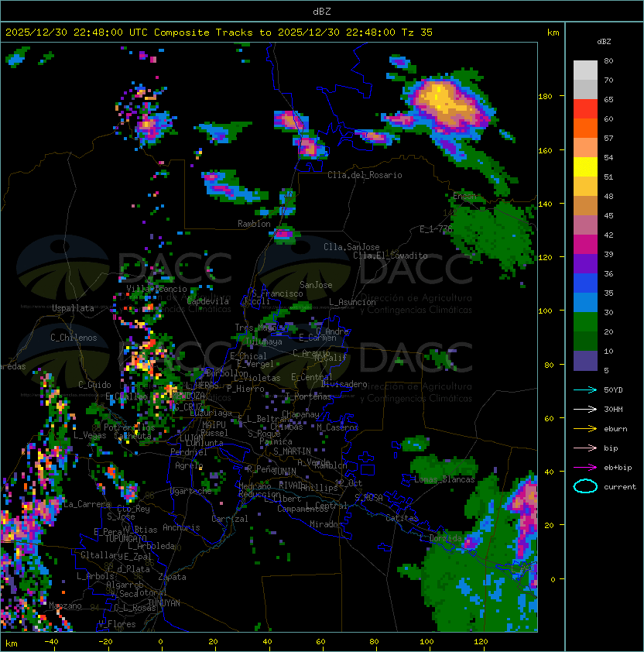
Task: Click the '30HM' legend label
Action: (613, 409)
